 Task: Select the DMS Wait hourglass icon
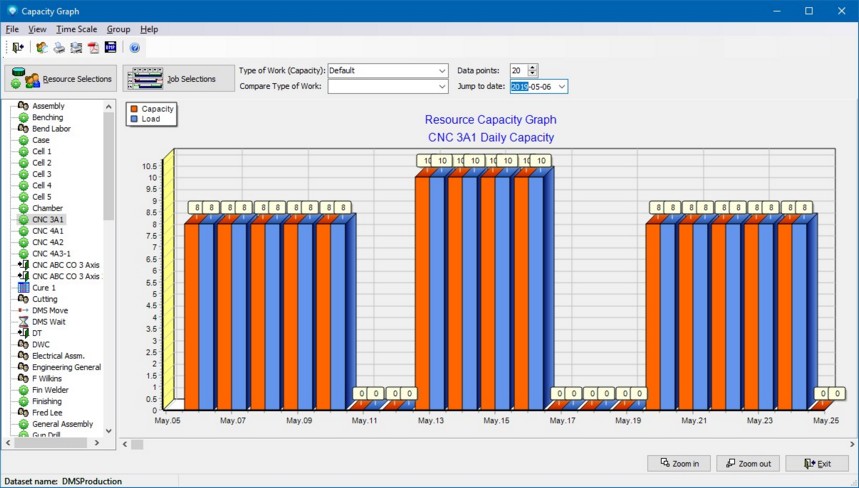(23, 322)
